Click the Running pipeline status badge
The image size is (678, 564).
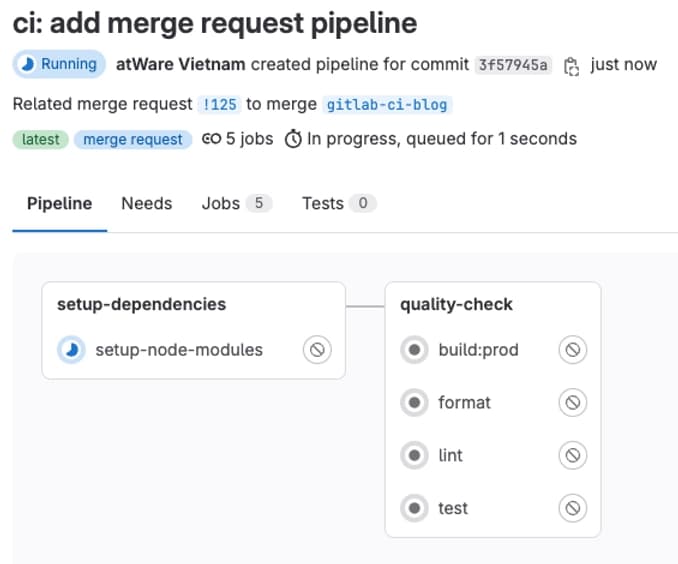(59, 65)
